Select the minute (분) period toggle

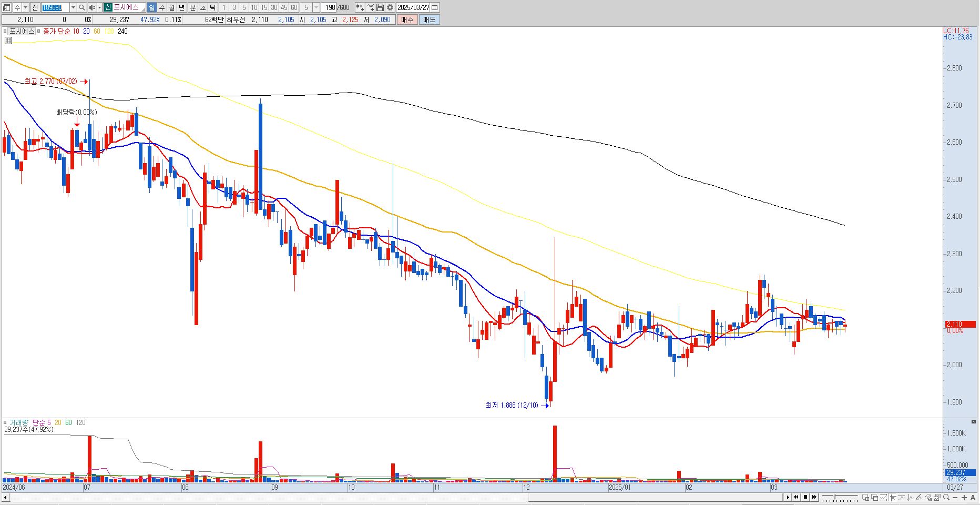pyautogui.click(x=192, y=7)
